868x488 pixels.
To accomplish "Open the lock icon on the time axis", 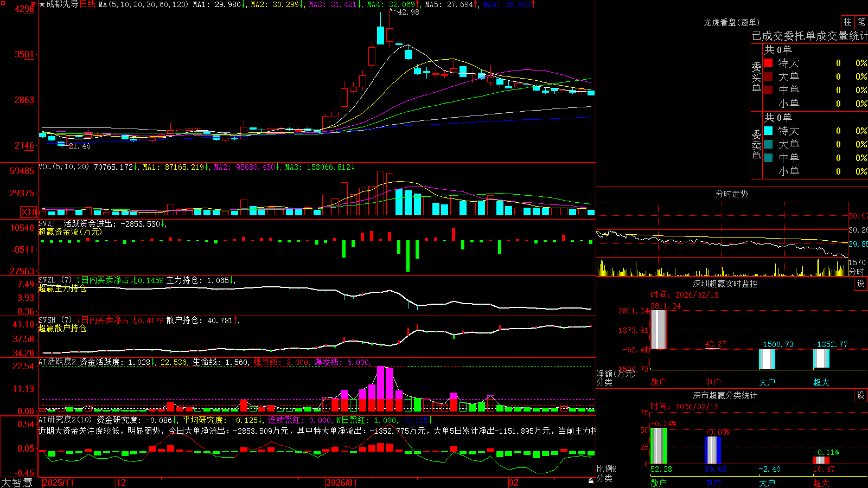I will tap(591, 481).
